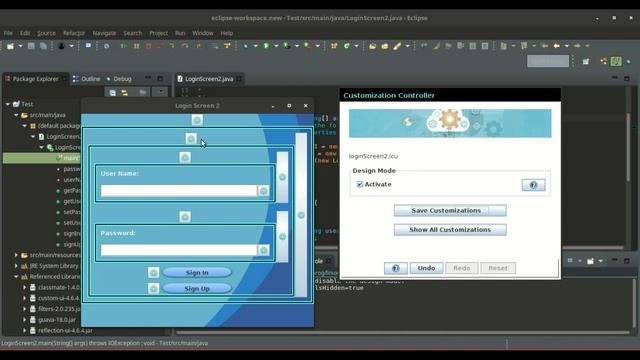Open the Search toolbar dropdown arrow
640x360 pixels.
pos(407,46)
